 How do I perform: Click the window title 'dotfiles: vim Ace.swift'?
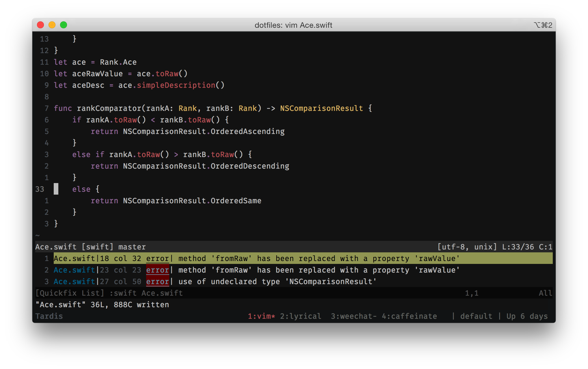[x=293, y=25]
